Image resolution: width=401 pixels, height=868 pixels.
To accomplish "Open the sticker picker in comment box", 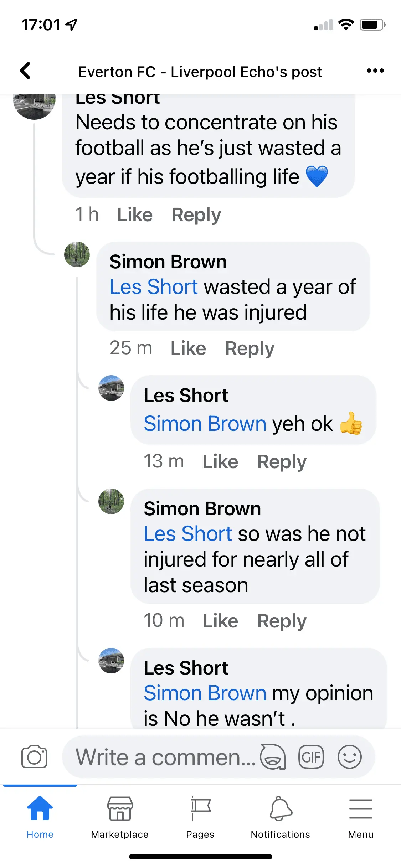I will click(273, 757).
